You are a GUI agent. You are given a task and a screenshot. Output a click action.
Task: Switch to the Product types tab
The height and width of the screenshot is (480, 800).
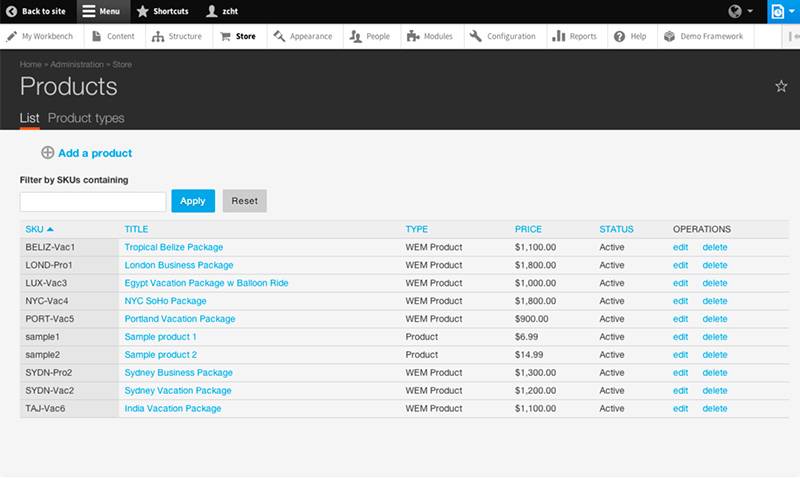point(86,118)
